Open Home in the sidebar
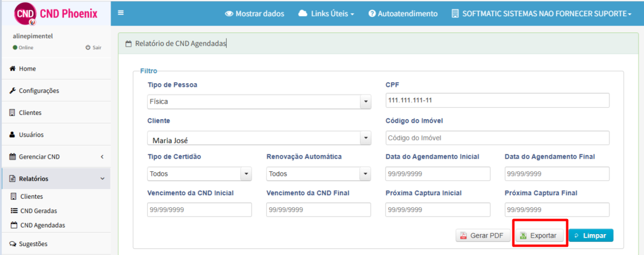 [x=27, y=69]
